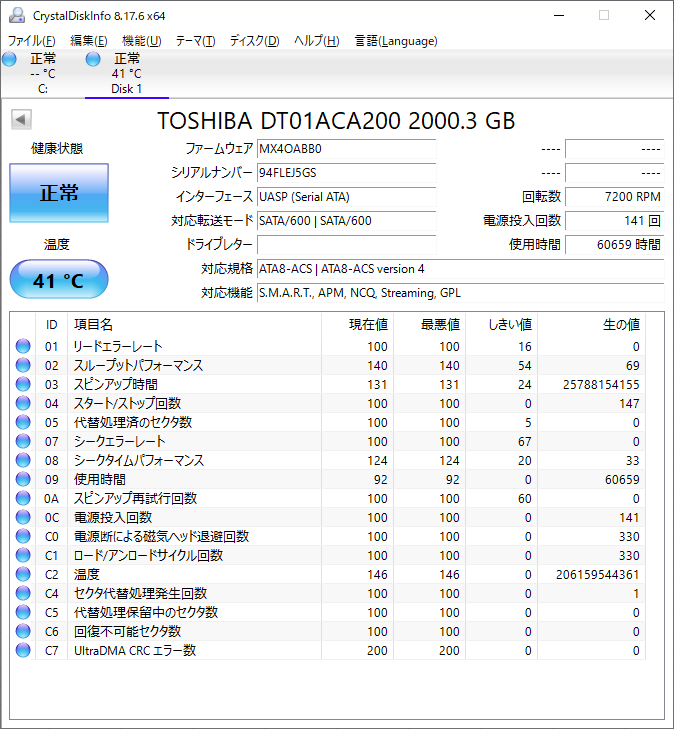Click status orb for row C2 温度
This screenshot has height=729, width=674.
[23, 575]
